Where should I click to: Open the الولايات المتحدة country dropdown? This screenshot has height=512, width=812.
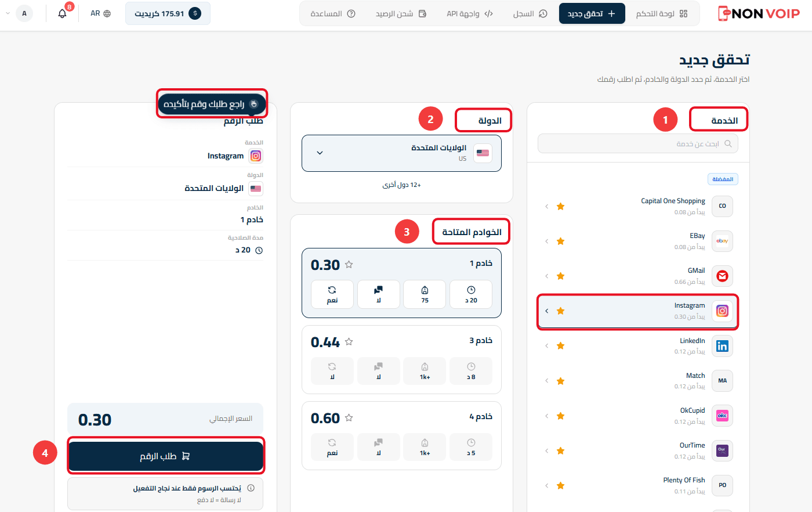click(401, 153)
